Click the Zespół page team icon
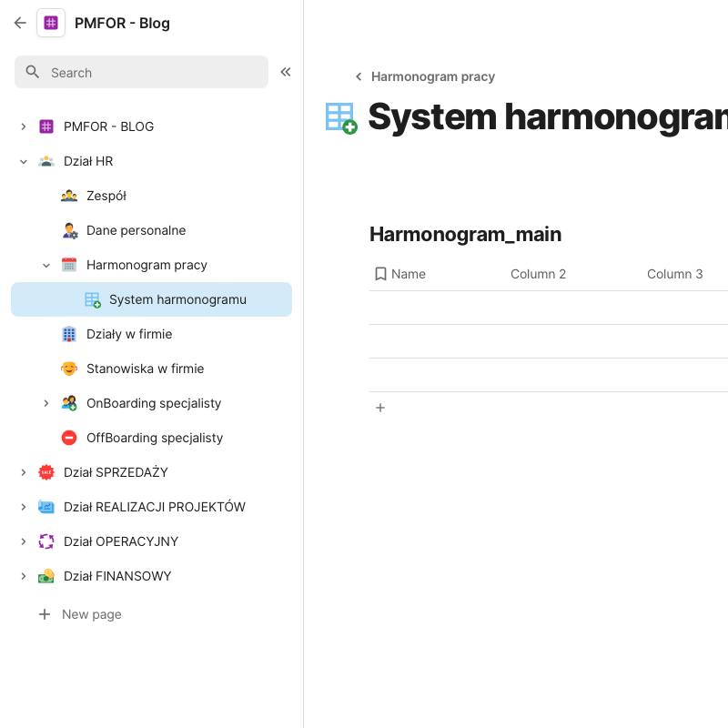The width and height of the screenshot is (728, 728). 69,196
